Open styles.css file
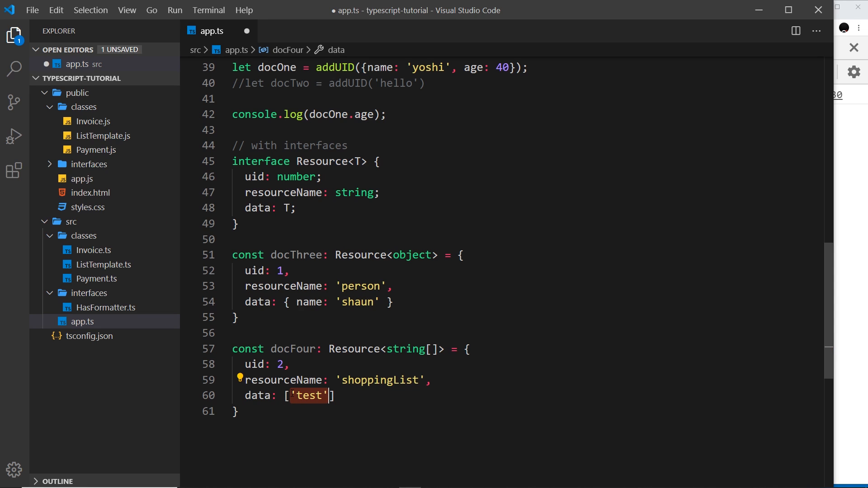This screenshot has width=868, height=488. click(x=88, y=207)
